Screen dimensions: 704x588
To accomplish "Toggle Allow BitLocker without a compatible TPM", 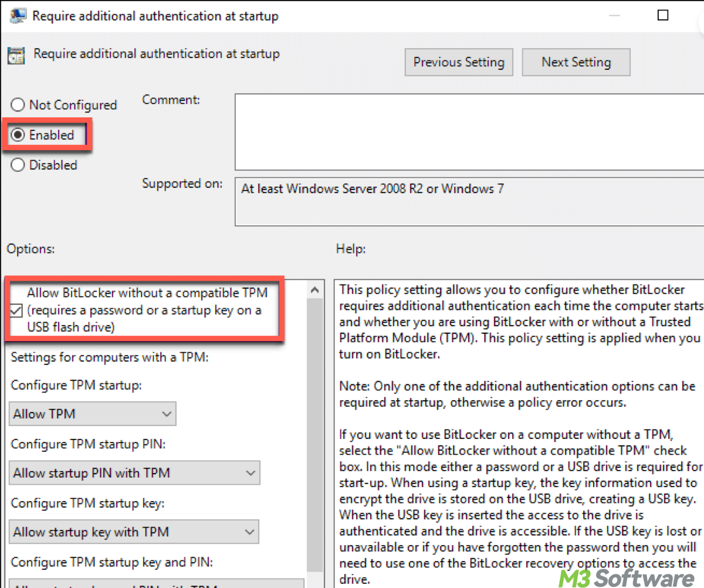I will tap(18, 310).
